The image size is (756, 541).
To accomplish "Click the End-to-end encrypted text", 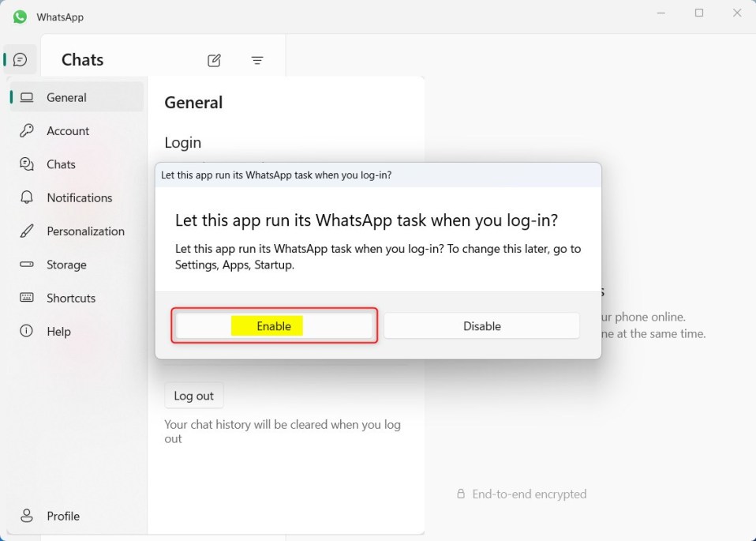I will [x=530, y=494].
